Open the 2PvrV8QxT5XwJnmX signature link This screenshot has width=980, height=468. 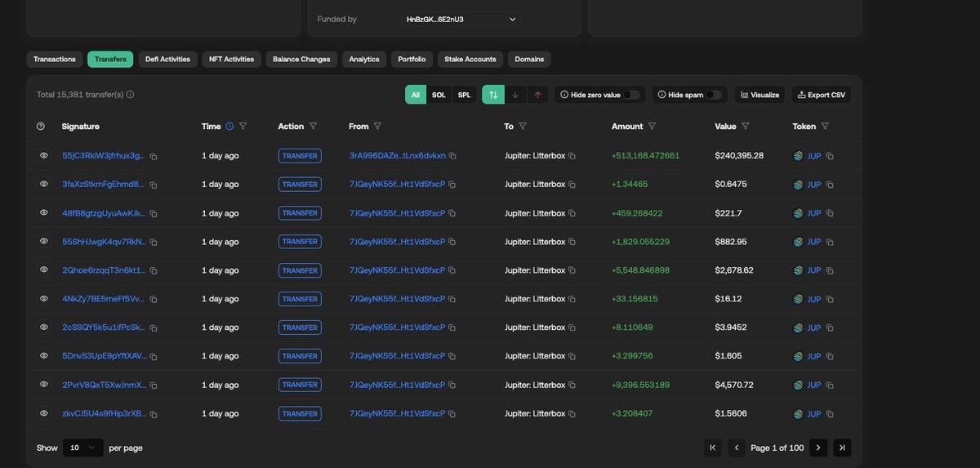pyautogui.click(x=104, y=385)
